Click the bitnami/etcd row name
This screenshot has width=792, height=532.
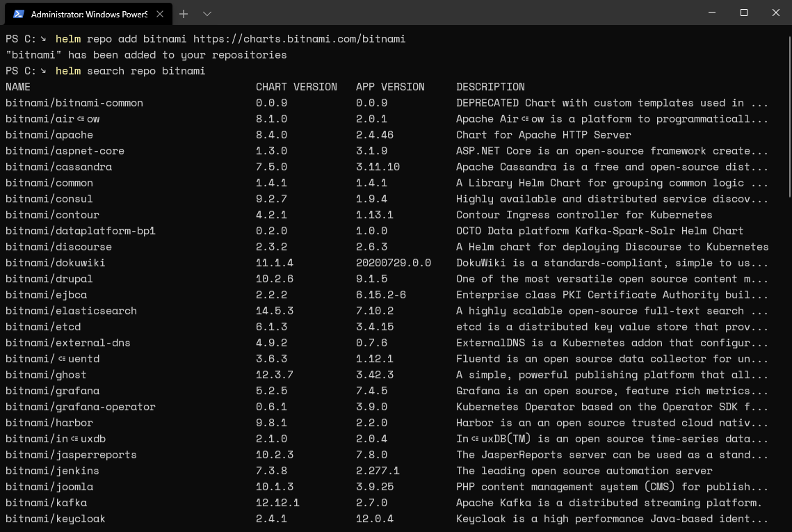pyautogui.click(x=43, y=327)
